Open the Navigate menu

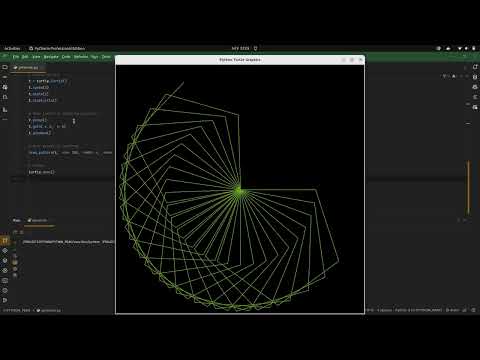[x=51, y=57]
